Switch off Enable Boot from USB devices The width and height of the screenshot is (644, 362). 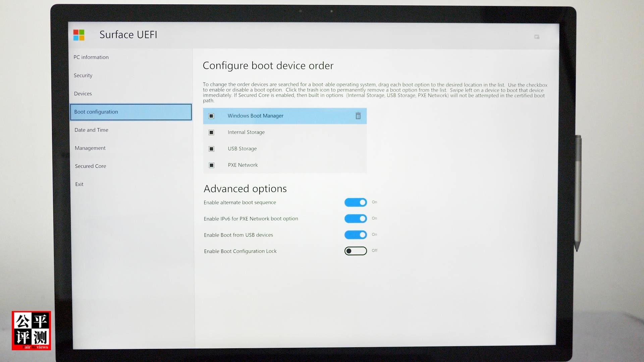click(x=356, y=235)
